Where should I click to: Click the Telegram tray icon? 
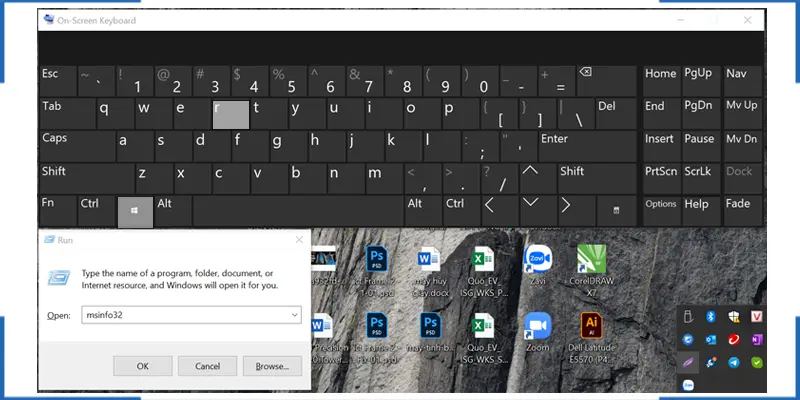(x=732, y=362)
